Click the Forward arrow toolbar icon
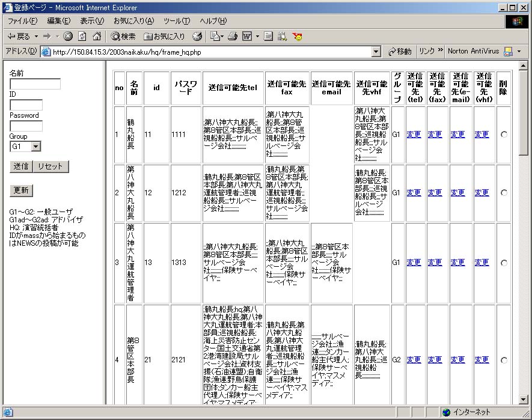The image size is (532, 420). pos(47,36)
